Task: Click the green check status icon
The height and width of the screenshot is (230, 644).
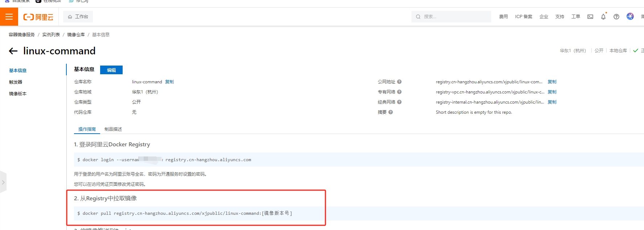Action: point(636,51)
